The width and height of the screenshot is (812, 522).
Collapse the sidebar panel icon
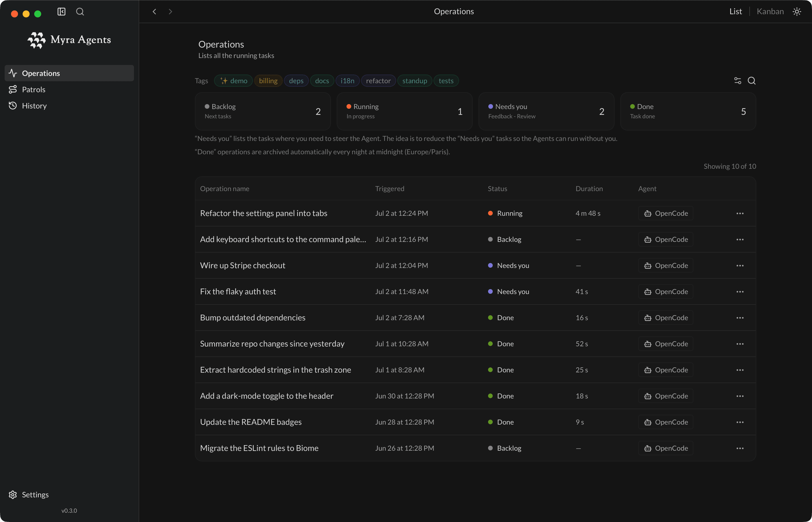point(61,12)
